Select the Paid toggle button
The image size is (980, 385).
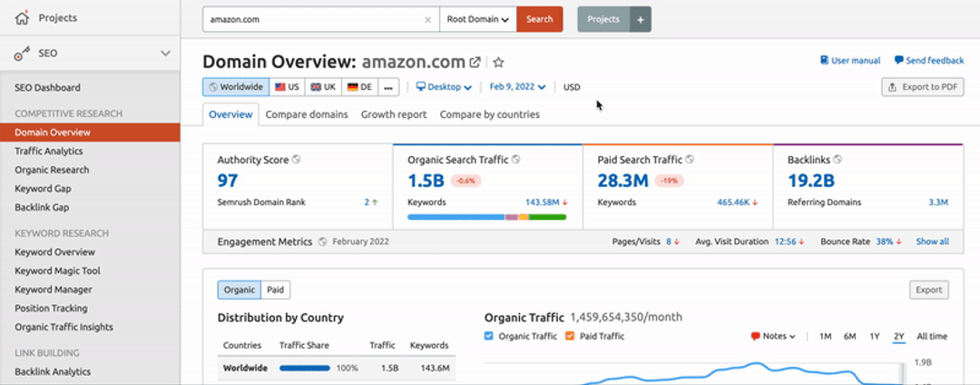[276, 290]
